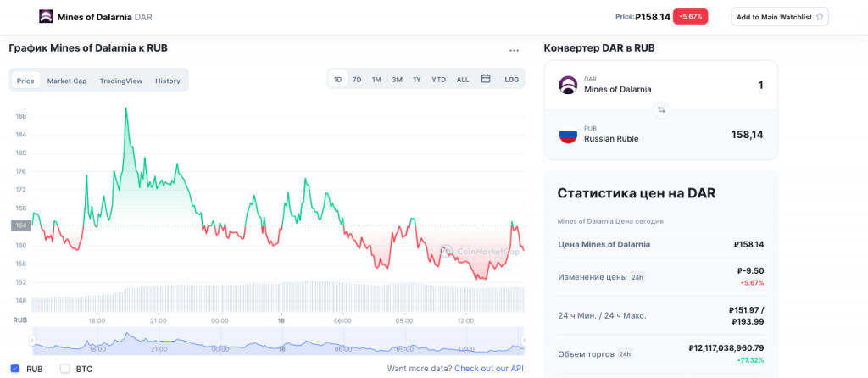The width and height of the screenshot is (868, 378).
Task: Click the DAR coin icon in converter
Action: (568, 85)
